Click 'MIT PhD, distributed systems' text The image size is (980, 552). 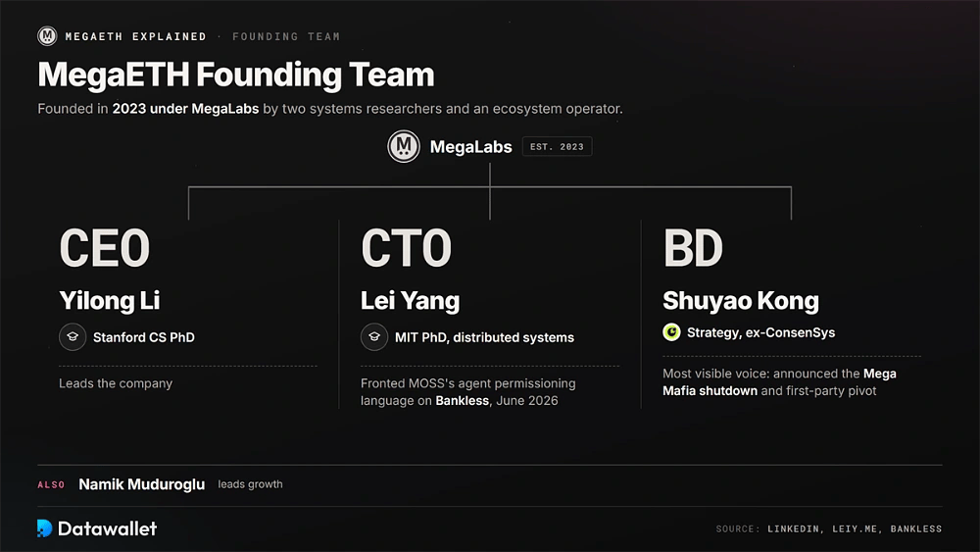484,337
